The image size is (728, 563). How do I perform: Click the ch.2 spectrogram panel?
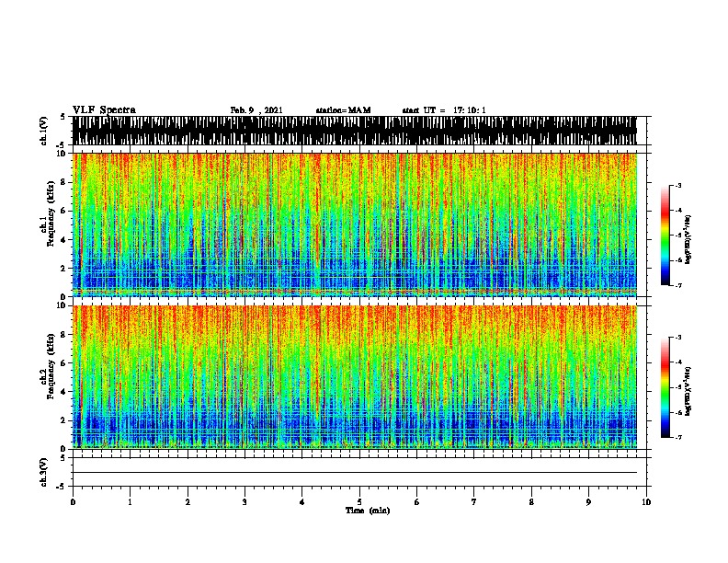355,377
